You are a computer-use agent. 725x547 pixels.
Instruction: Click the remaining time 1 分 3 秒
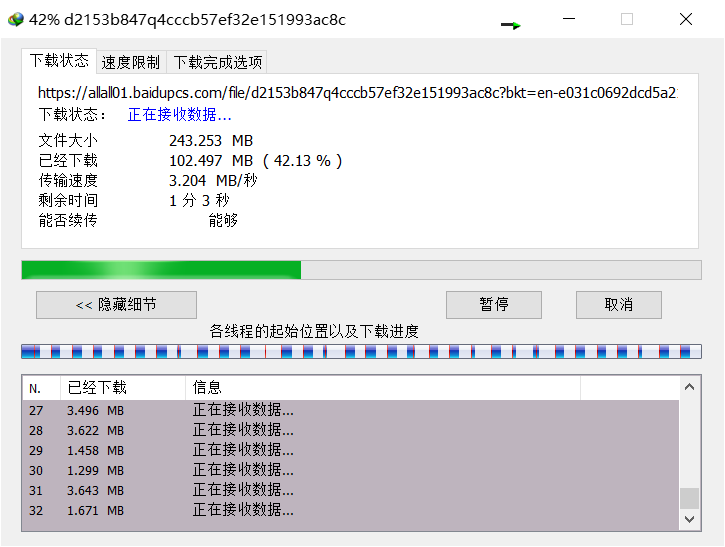[x=199, y=201]
